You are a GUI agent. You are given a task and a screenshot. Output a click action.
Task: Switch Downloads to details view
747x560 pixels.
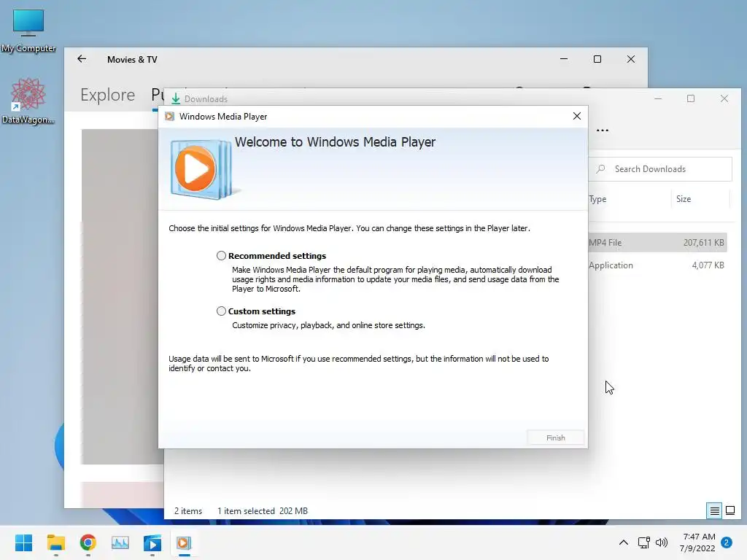point(715,511)
